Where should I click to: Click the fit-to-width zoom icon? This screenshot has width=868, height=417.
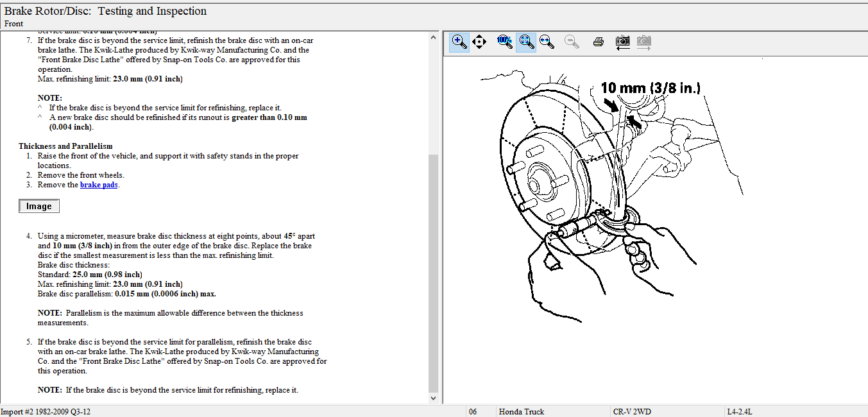(x=547, y=42)
